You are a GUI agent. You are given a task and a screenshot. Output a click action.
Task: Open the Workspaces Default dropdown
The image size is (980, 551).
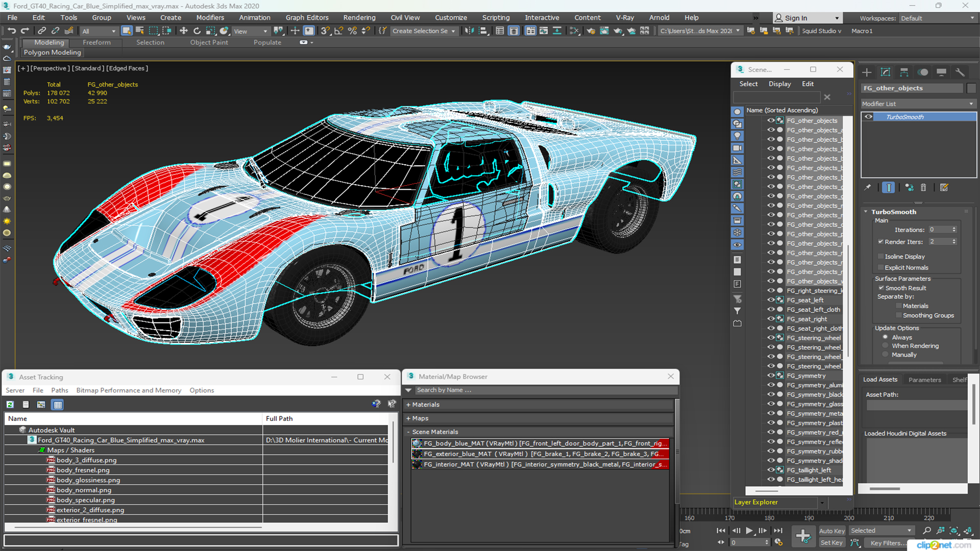click(937, 18)
